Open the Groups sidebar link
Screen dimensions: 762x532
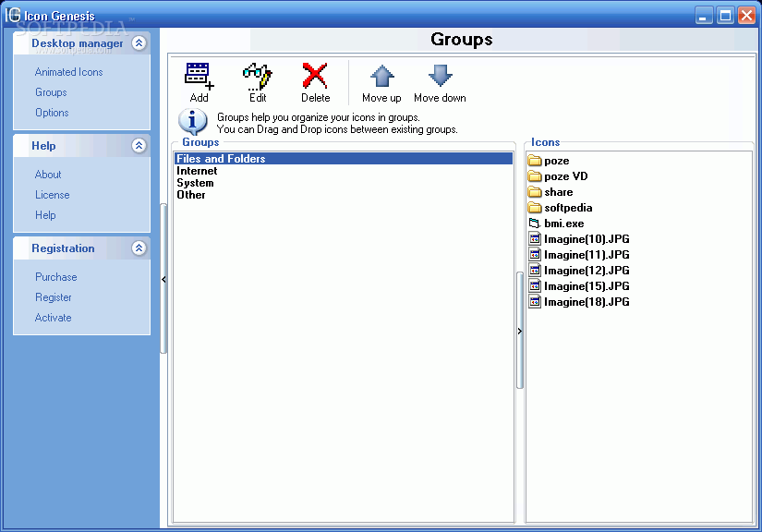pyautogui.click(x=51, y=92)
